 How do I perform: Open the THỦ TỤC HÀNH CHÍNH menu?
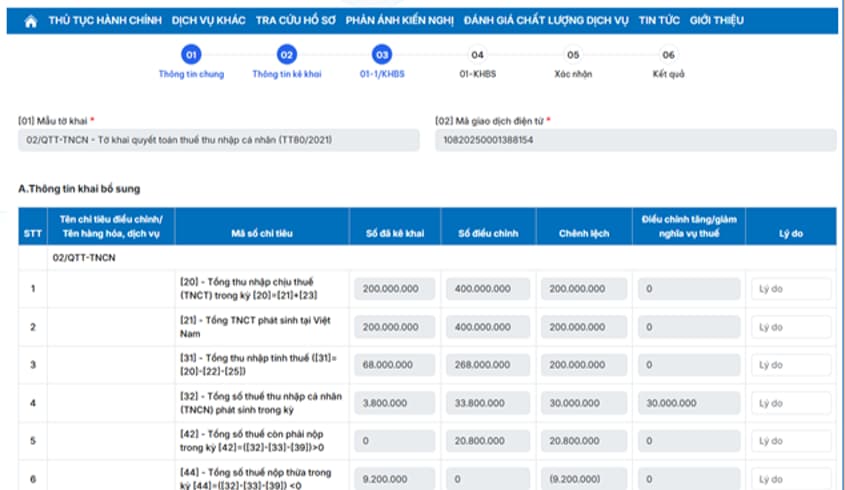point(105,20)
